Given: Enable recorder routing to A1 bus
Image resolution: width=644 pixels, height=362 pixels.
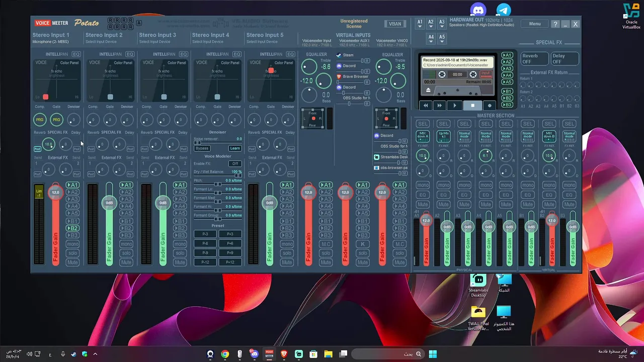Looking at the screenshot, I should click(507, 55).
